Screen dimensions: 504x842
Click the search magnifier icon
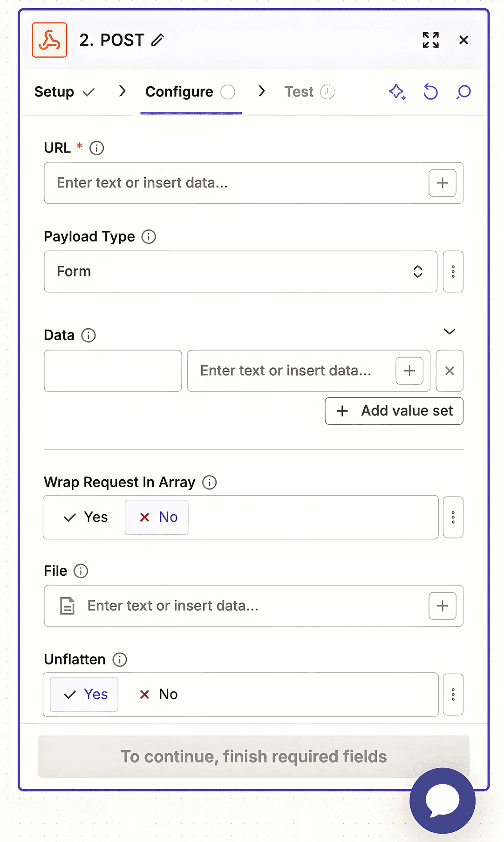coord(463,92)
